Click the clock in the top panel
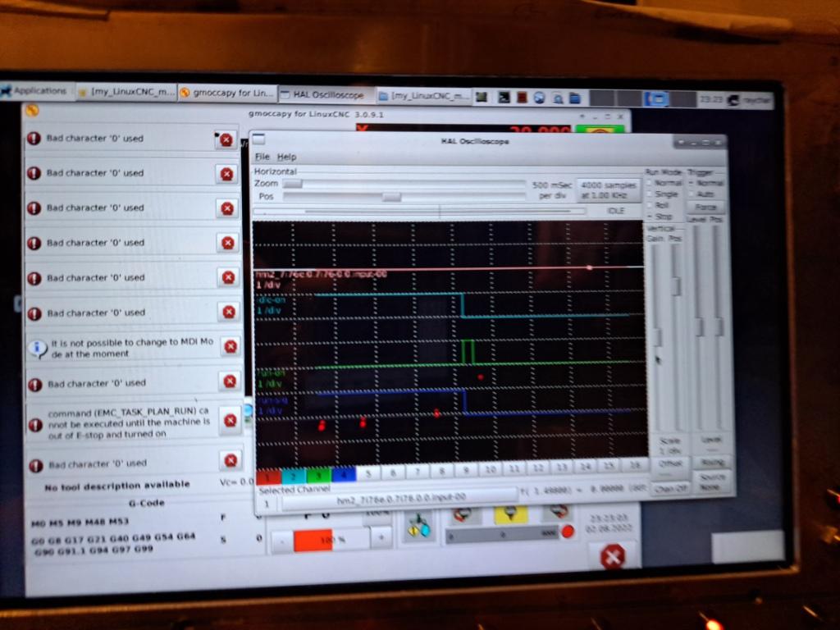840x630 pixels. pos(711,99)
